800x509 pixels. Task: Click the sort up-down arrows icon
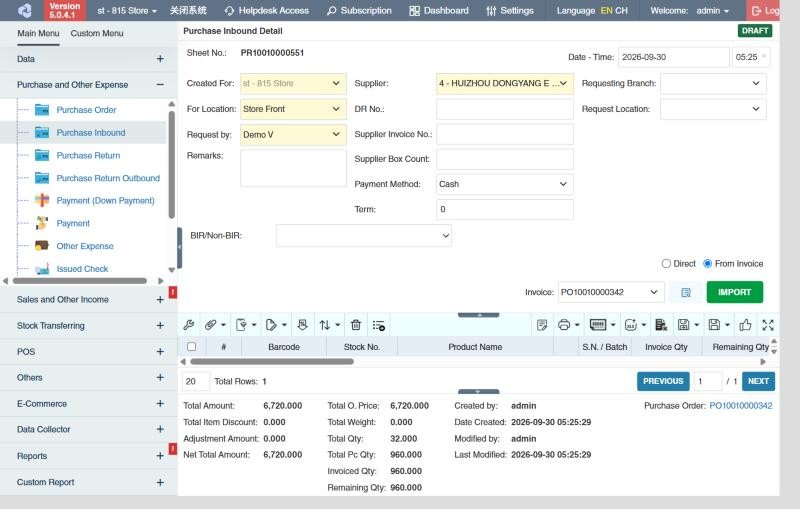[325, 325]
